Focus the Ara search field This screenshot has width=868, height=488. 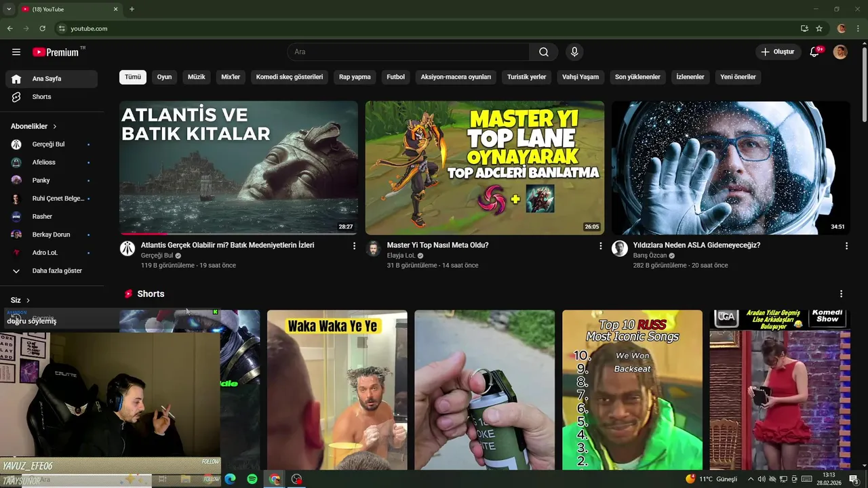tap(408, 52)
